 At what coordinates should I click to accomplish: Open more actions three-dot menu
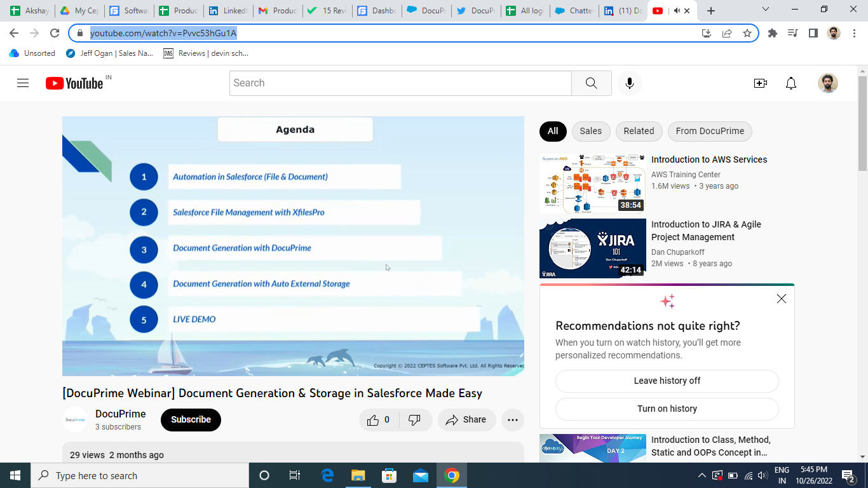(512, 420)
